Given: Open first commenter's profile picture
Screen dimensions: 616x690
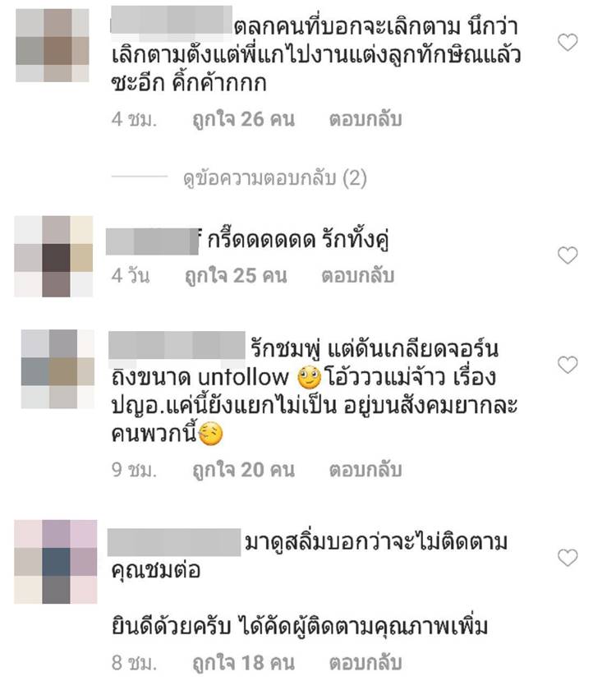Looking at the screenshot, I should tap(53, 45).
